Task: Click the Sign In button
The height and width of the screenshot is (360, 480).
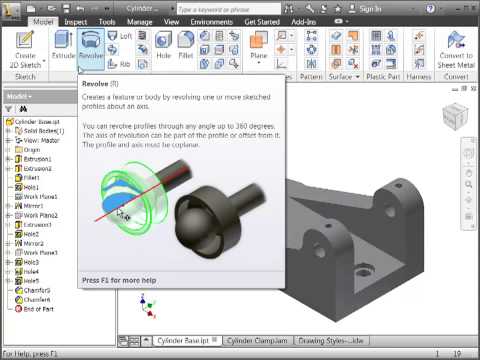Action: point(365,9)
